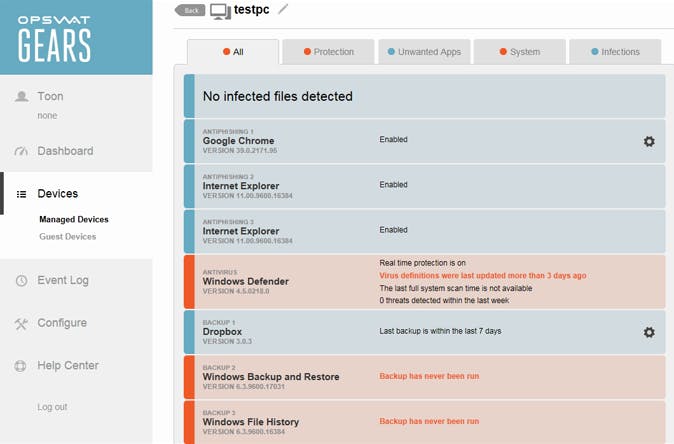674x444 pixels.
Task: Click Windows Backup and Restore never run warning
Action: [429, 376]
